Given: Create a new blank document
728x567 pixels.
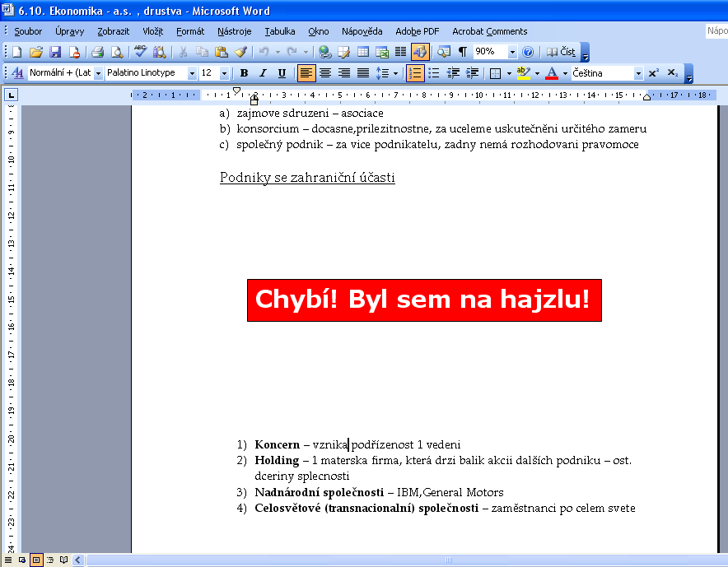Looking at the screenshot, I should tap(16, 52).
